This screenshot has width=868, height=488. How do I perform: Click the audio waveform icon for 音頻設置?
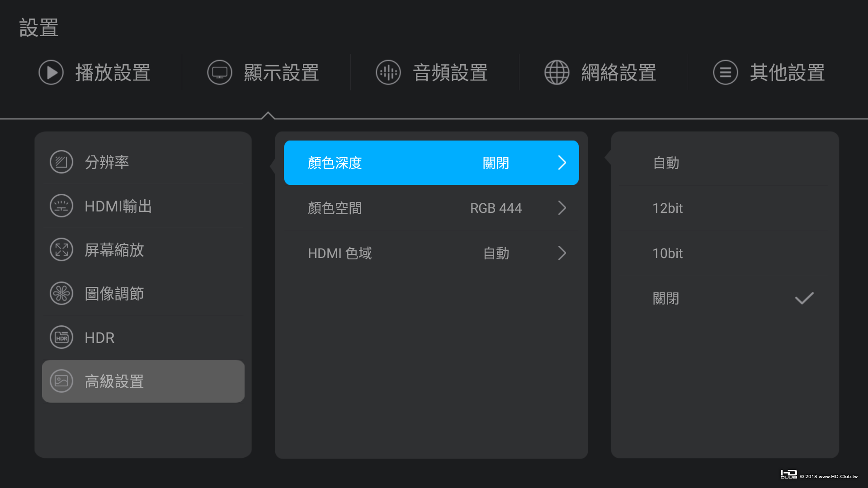pyautogui.click(x=388, y=72)
